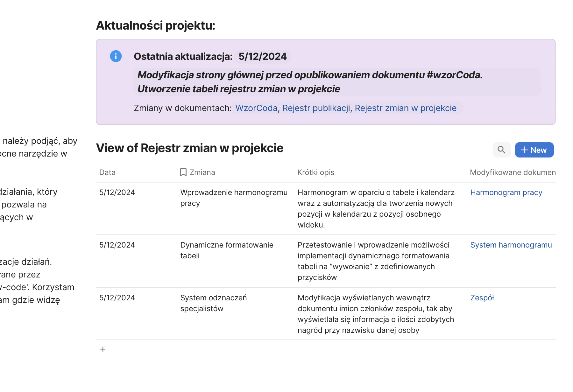Open the Zespół document link
Image resolution: width=573 pixels, height=392 pixels.
tap(482, 298)
